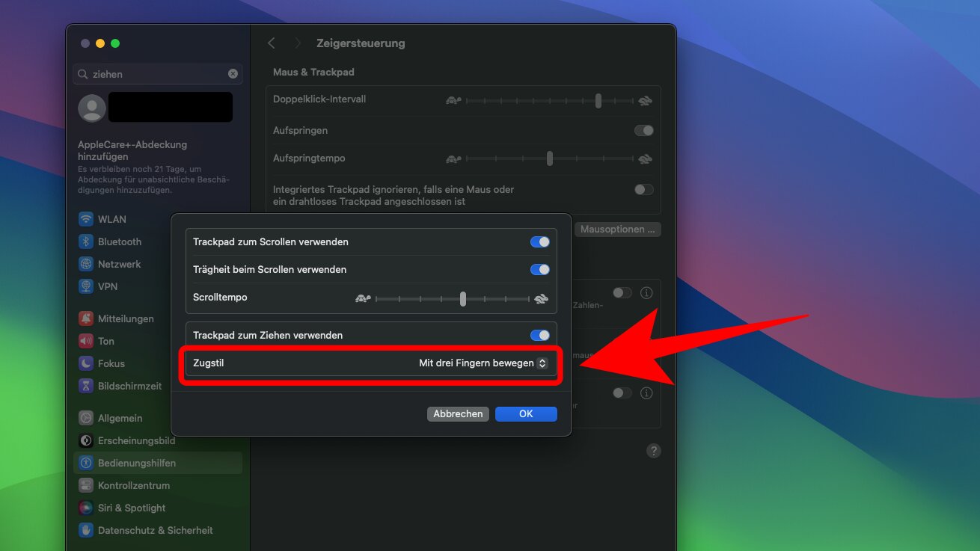The width and height of the screenshot is (980, 551).
Task: Click the help question mark button
Action: tap(654, 451)
